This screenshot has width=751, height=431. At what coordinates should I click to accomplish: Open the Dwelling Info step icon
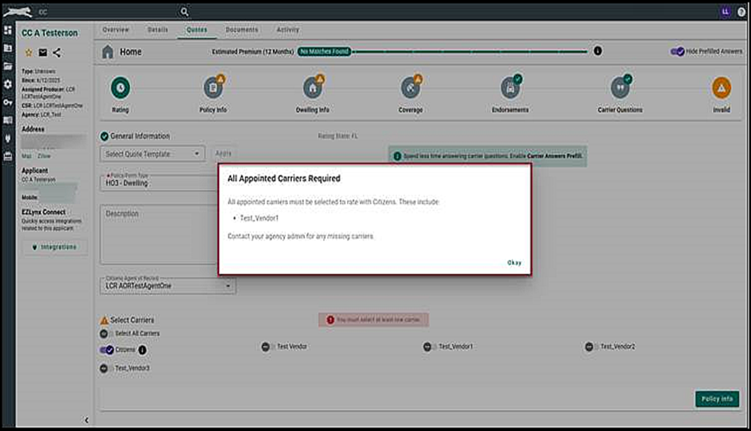(x=313, y=88)
